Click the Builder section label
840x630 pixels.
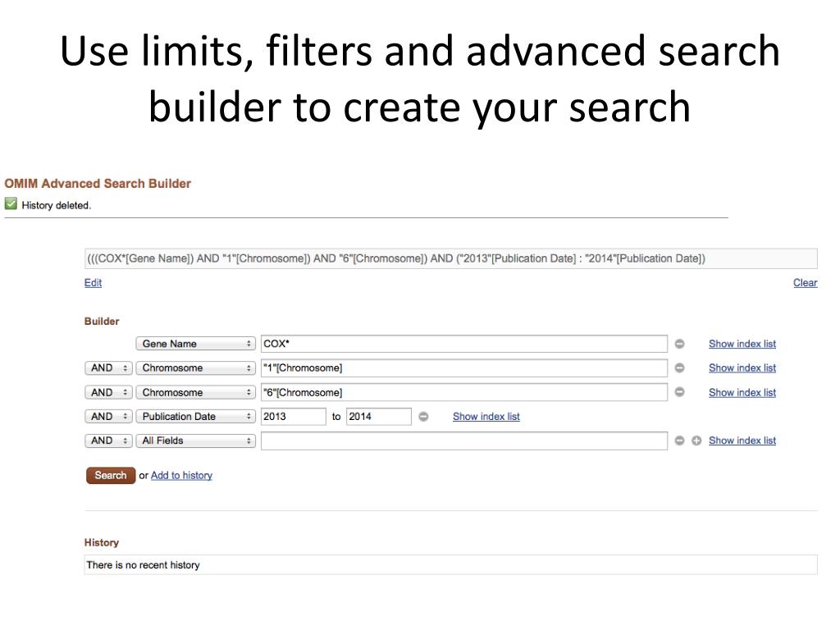pos(102,321)
